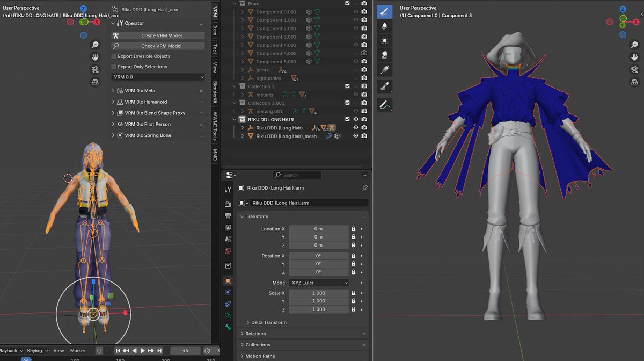Expand Riku DDD (Long Hair)_mesh tree item
Screen dimensions: 644x361
tap(243, 136)
